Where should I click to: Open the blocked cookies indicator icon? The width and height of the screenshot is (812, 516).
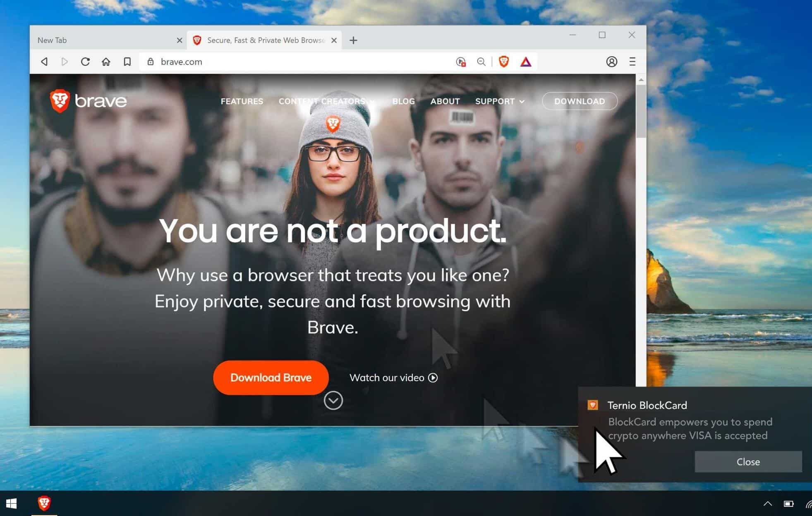(x=461, y=62)
